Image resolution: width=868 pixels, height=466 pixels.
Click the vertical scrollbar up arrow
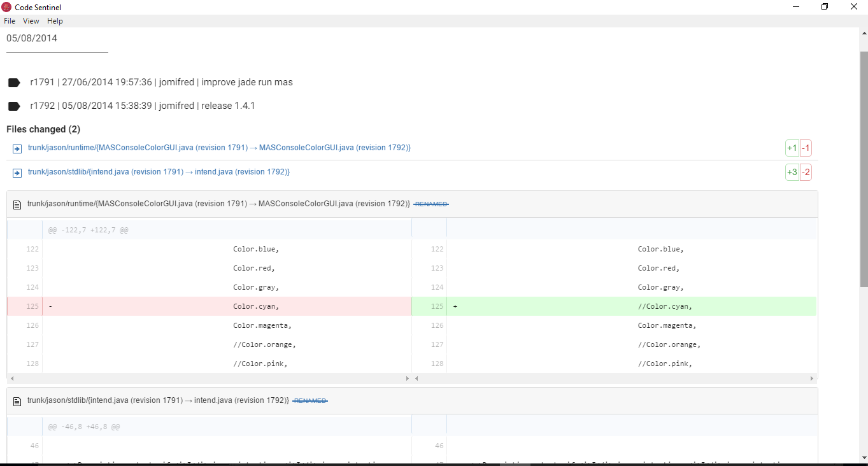pos(863,32)
